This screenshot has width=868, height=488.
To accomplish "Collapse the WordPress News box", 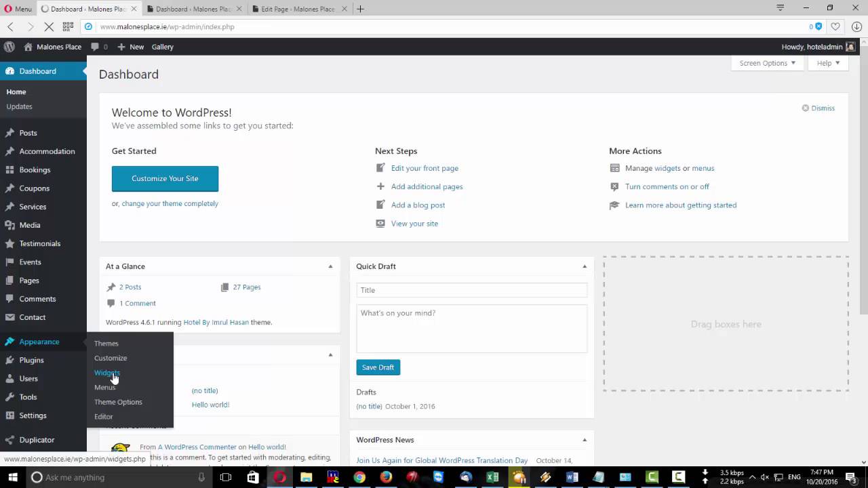I will tap(585, 440).
